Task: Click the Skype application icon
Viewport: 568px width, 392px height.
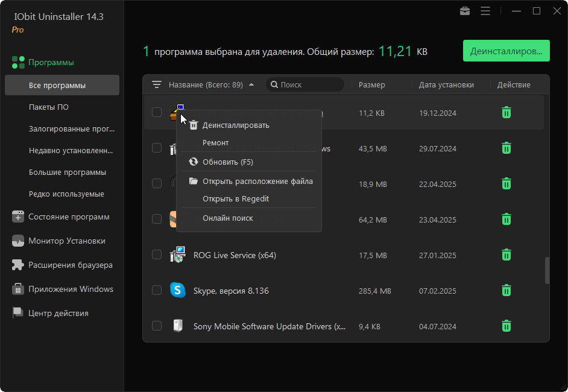Action: (177, 290)
